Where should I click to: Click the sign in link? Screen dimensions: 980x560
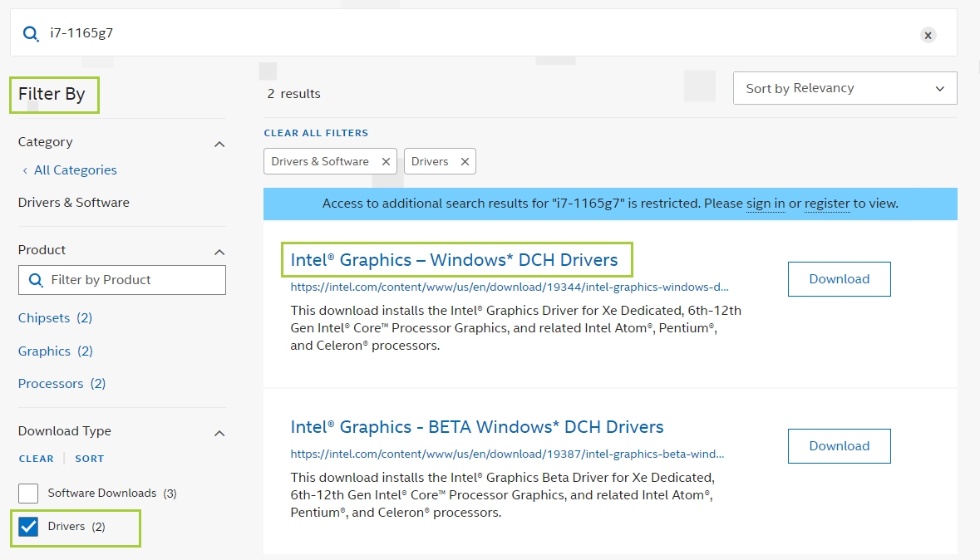click(766, 203)
